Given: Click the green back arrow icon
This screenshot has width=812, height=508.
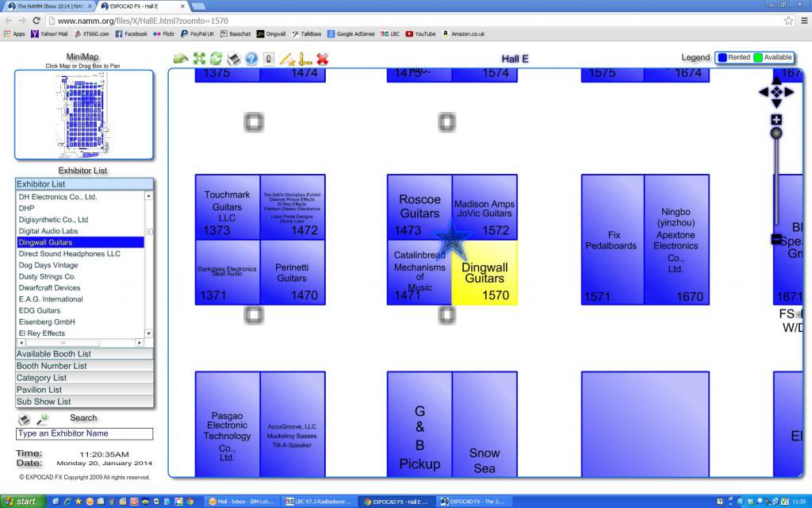Looking at the screenshot, I should [x=180, y=59].
